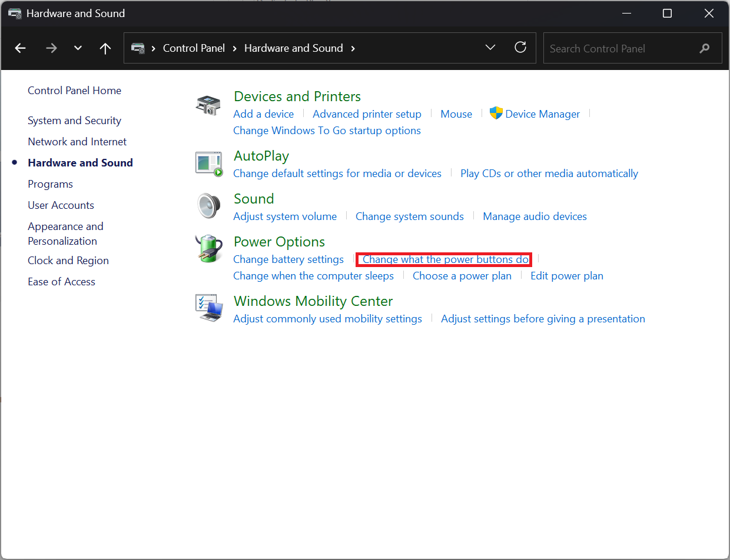Click the forward navigation arrow

(x=51, y=48)
